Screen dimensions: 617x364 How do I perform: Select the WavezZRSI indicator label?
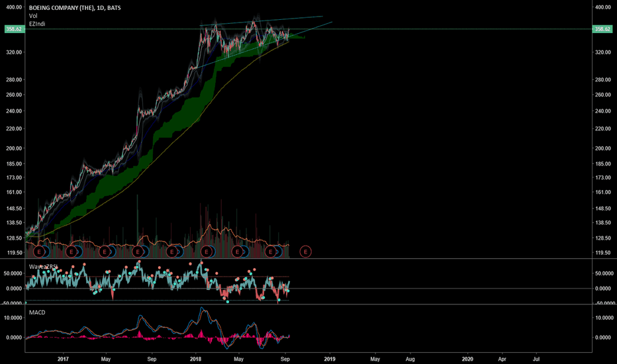click(43, 267)
